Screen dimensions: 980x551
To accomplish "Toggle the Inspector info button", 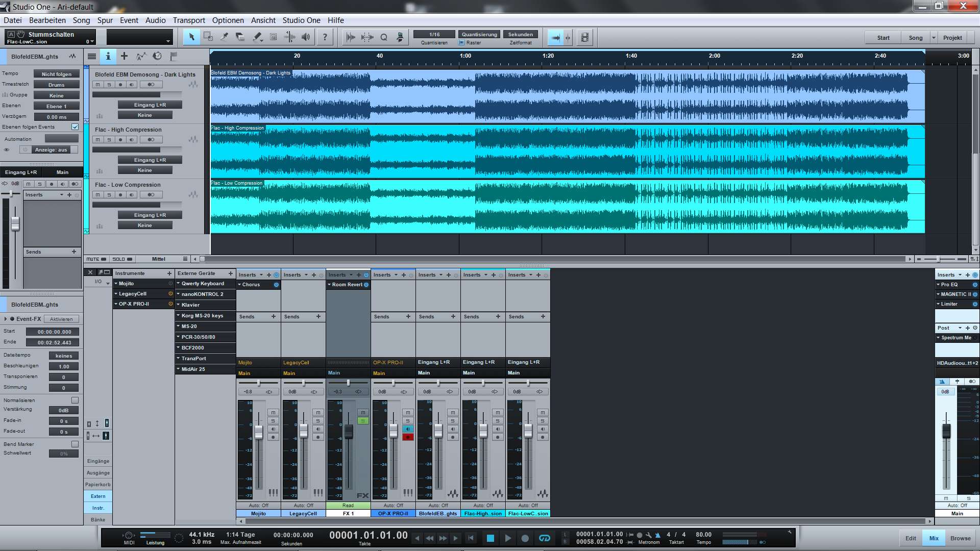I will click(108, 57).
